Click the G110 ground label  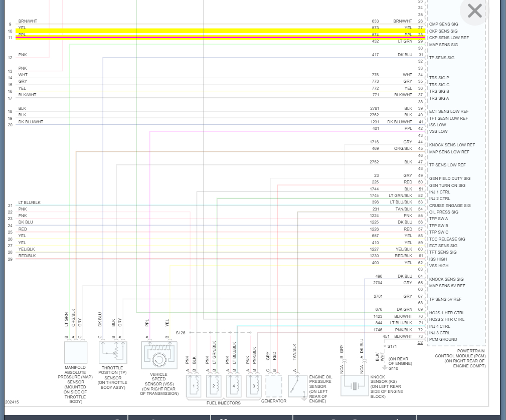(393, 368)
